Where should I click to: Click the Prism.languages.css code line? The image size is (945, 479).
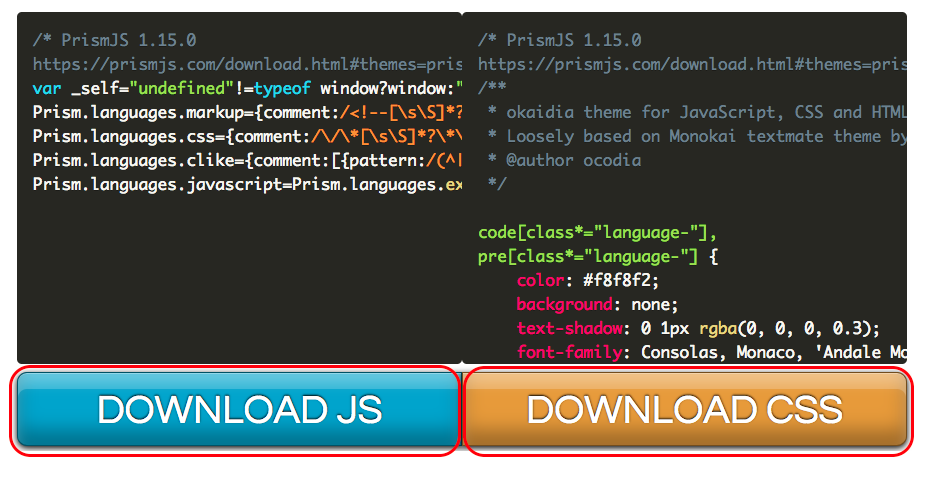(x=247, y=137)
